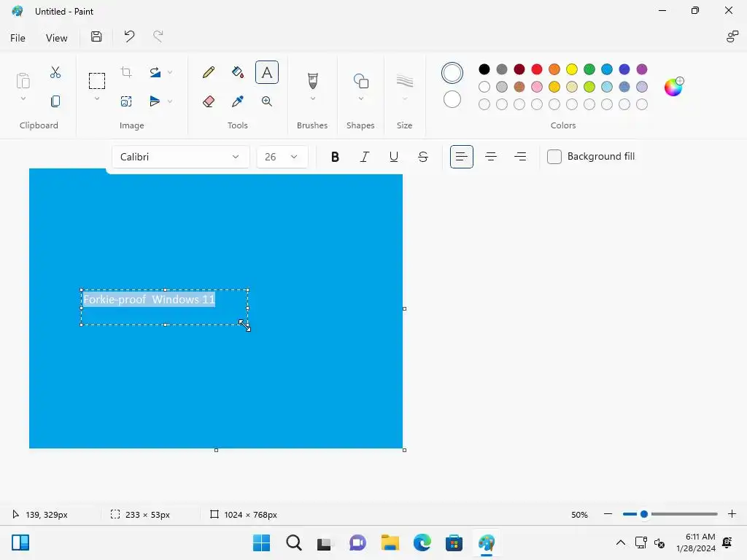747x560 pixels.
Task: Choose the rectangular Selection tool
Action: (x=97, y=81)
